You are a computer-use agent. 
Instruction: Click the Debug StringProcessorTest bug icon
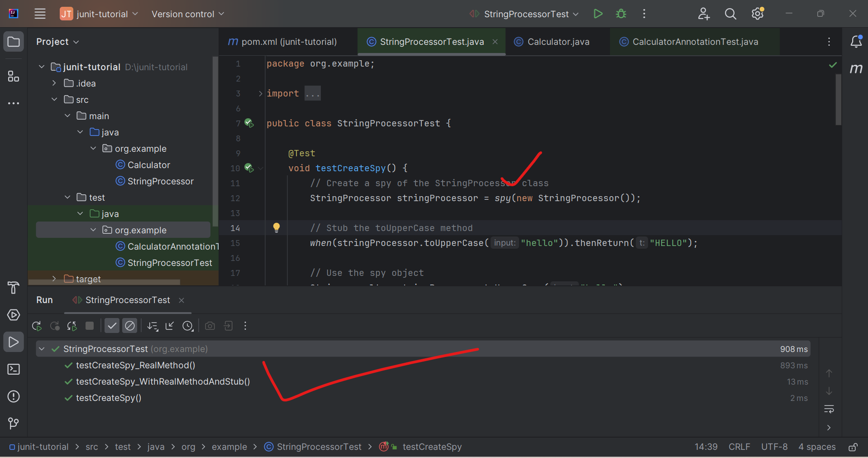(621, 14)
